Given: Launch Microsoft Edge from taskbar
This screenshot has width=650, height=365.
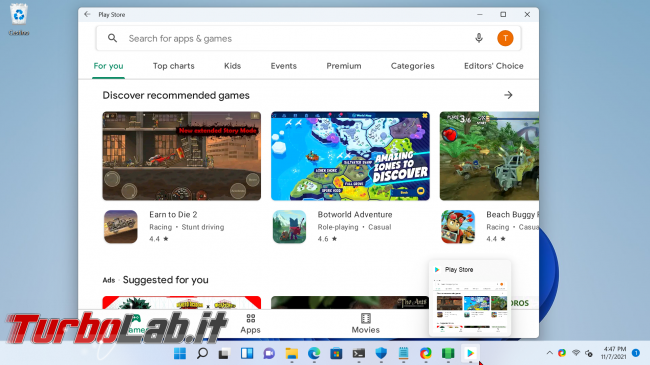Looking at the screenshot, I should pos(314,353).
